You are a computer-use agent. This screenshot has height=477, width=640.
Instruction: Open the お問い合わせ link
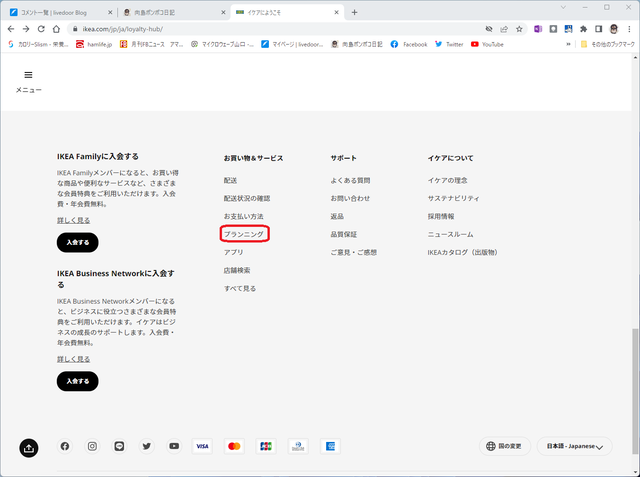click(x=350, y=198)
